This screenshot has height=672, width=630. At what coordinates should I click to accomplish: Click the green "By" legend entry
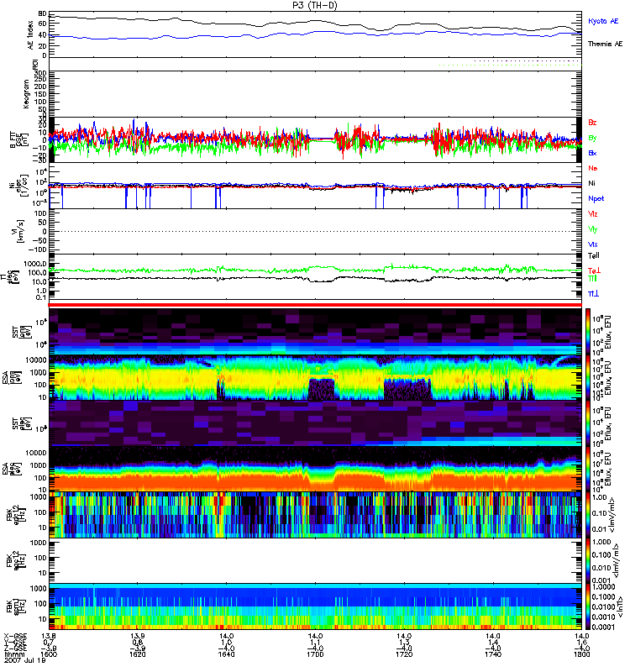click(x=592, y=138)
